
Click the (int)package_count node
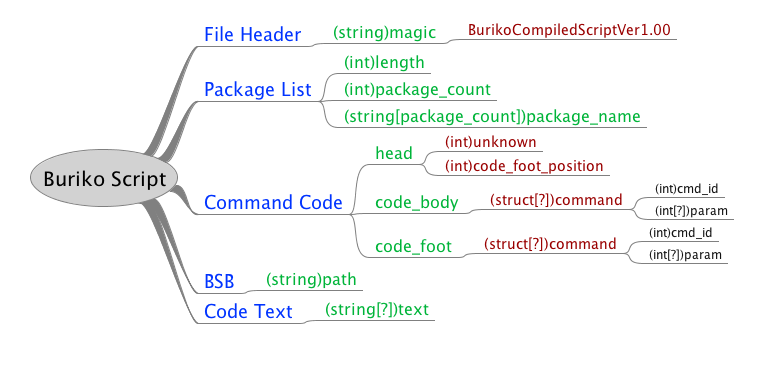coord(417,89)
